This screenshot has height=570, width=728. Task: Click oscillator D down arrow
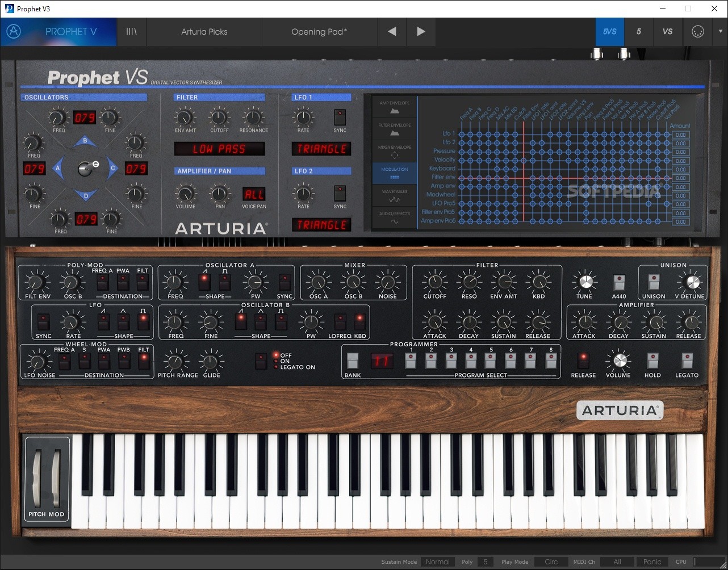85,196
